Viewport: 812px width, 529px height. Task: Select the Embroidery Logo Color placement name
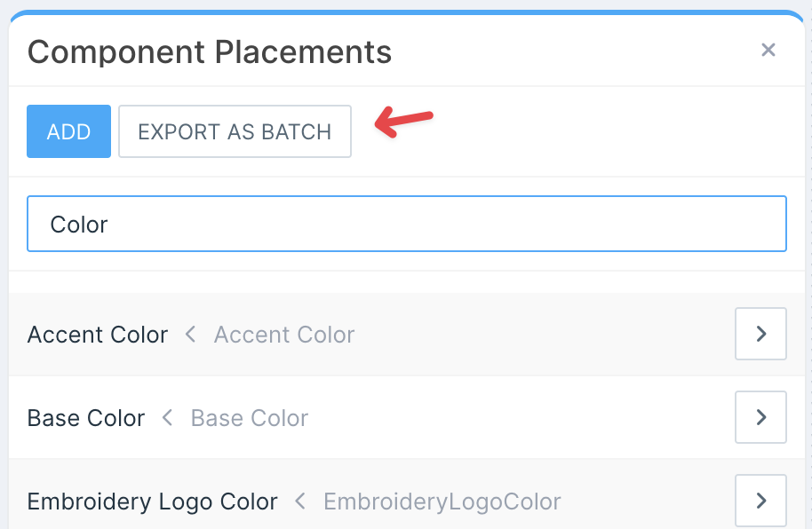152,501
